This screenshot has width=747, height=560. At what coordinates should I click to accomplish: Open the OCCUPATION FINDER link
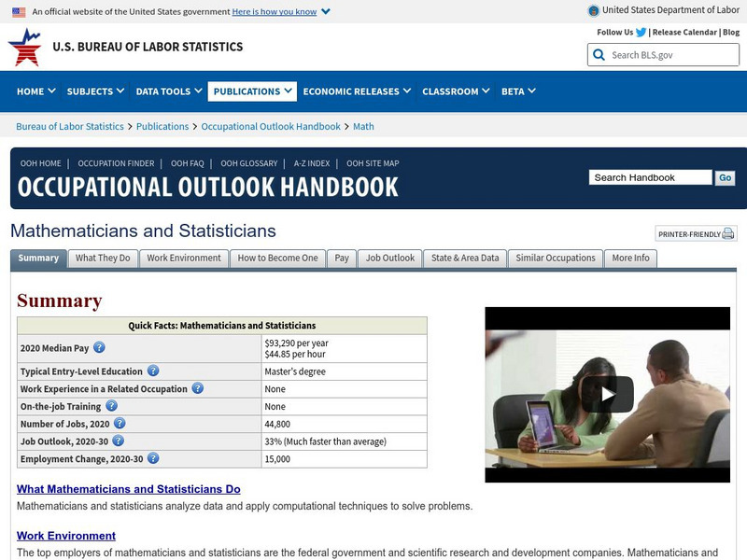click(x=116, y=162)
